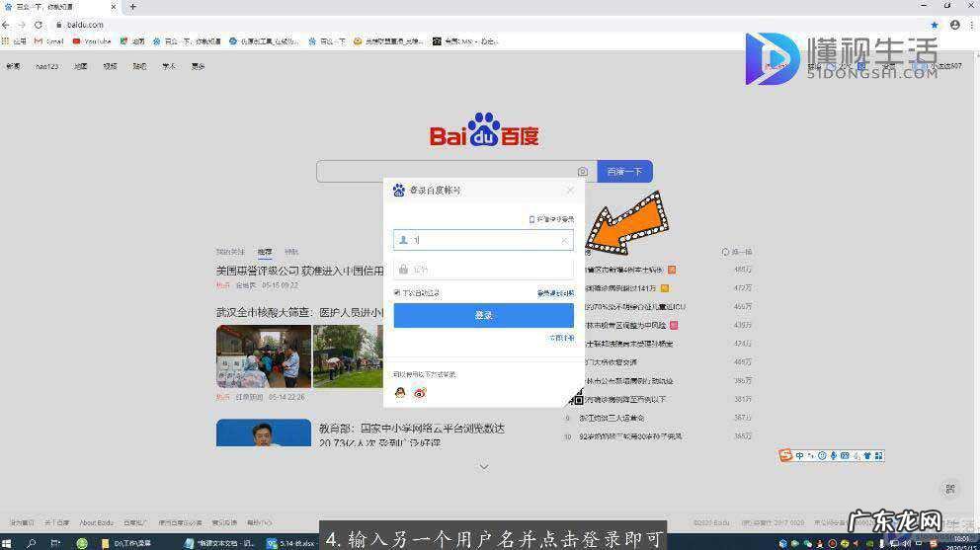Open the Gmail bookmark
This screenshot has width=980, height=550.
(49, 41)
